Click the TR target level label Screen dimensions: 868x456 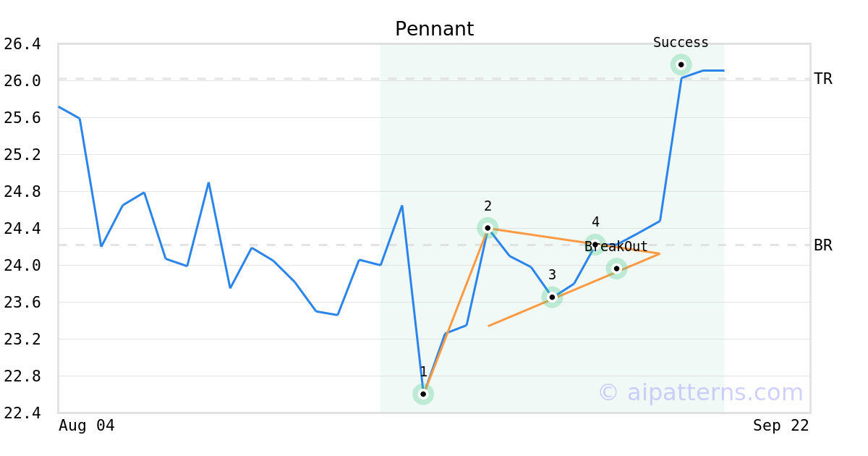[823, 79]
